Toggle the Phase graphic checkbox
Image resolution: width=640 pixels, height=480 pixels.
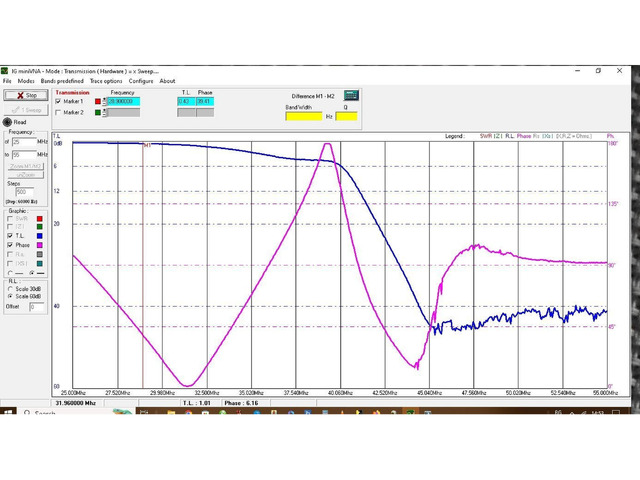[x=10, y=245]
